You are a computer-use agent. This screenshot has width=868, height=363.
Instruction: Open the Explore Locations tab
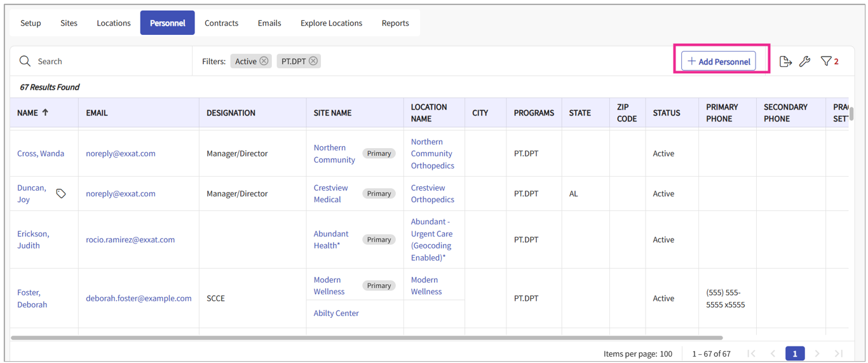[x=331, y=23]
